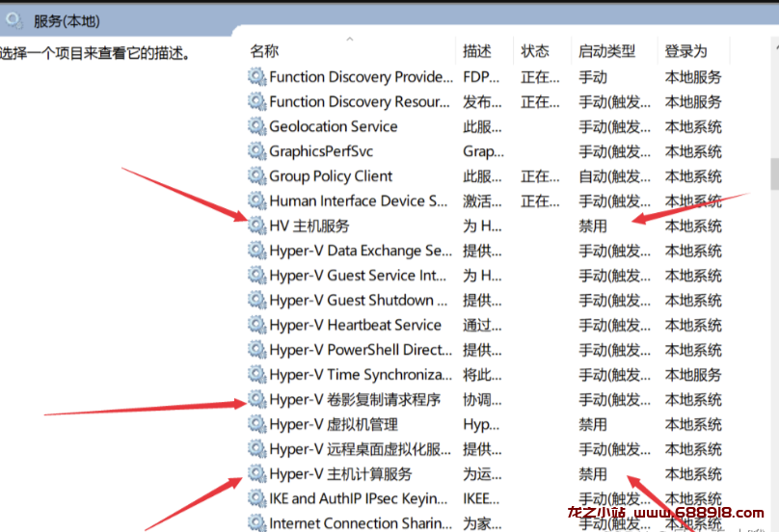Select the Group Policy Client name
Screen dimensions: 779x532
pyautogui.click(x=331, y=176)
